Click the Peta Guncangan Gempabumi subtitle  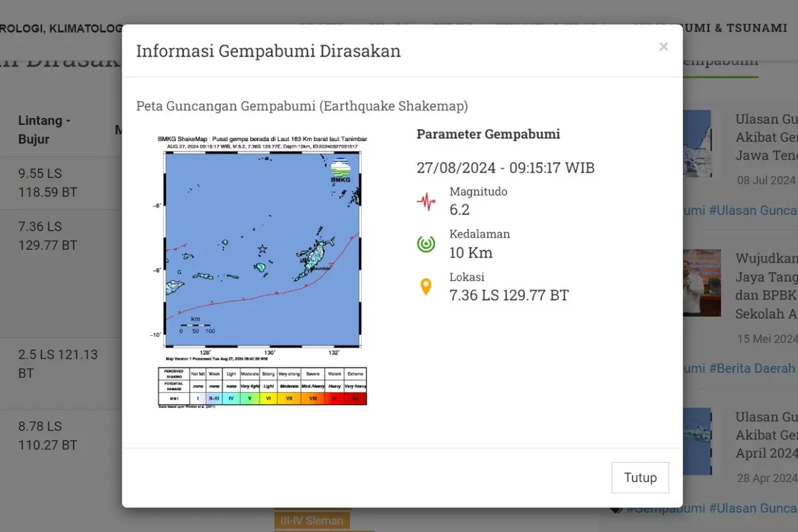tap(302, 106)
